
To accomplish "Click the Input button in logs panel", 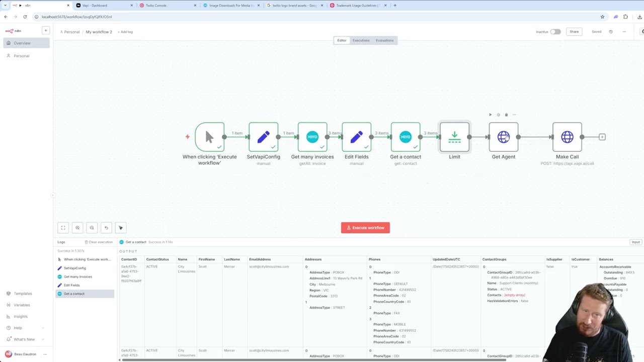I will tap(635, 242).
